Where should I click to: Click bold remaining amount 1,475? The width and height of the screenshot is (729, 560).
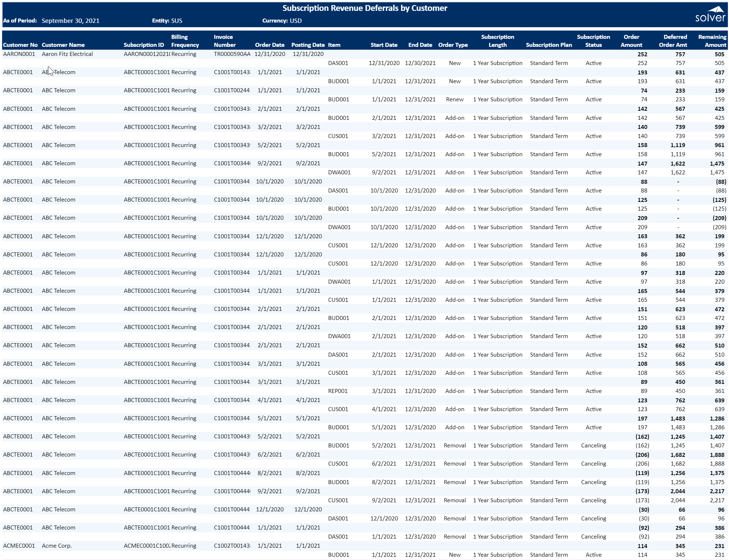click(x=717, y=164)
